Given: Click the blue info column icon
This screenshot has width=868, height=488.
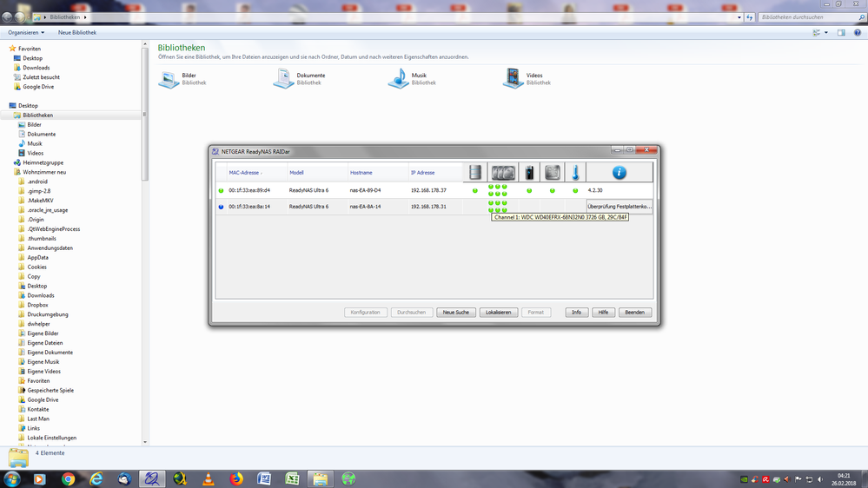Looking at the screenshot, I should [x=620, y=173].
